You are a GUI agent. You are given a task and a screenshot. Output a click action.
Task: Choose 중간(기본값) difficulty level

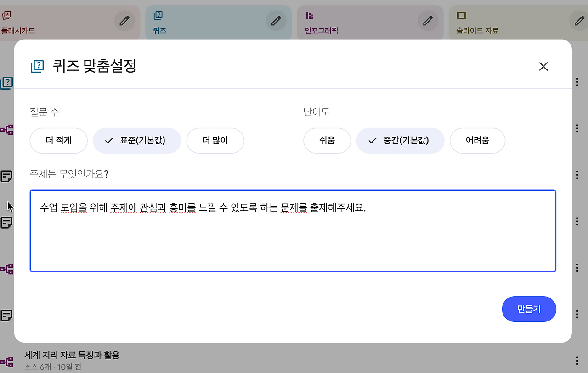[400, 140]
